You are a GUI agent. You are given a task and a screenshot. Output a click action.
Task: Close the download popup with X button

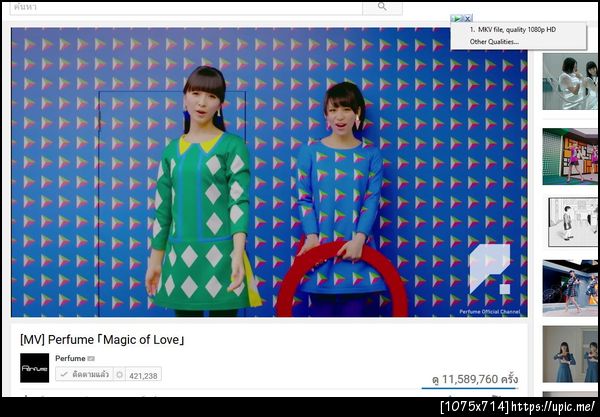[x=468, y=18]
